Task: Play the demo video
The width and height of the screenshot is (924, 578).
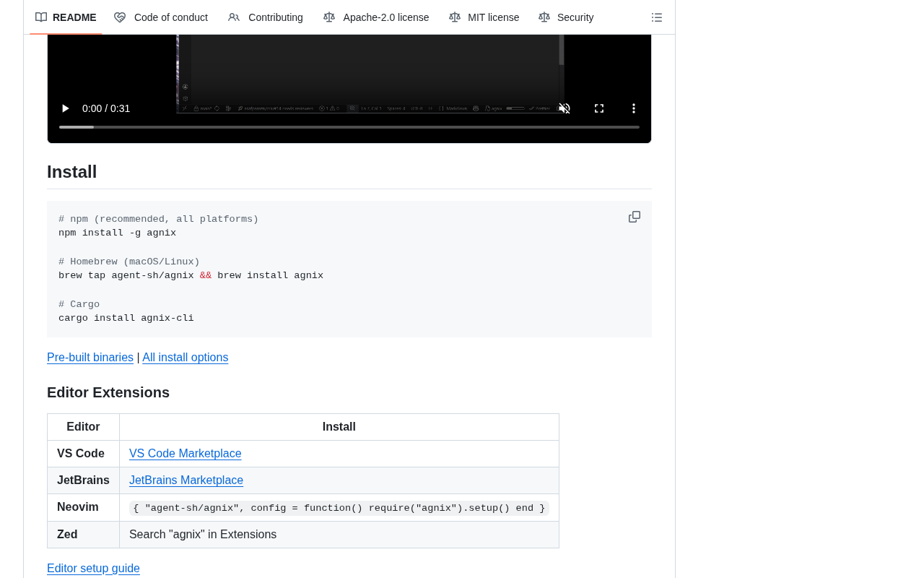Action: coord(65,108)
